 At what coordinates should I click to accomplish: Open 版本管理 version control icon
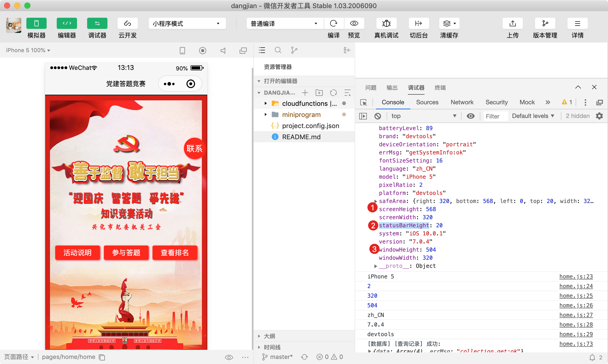(x=545, y=24)
